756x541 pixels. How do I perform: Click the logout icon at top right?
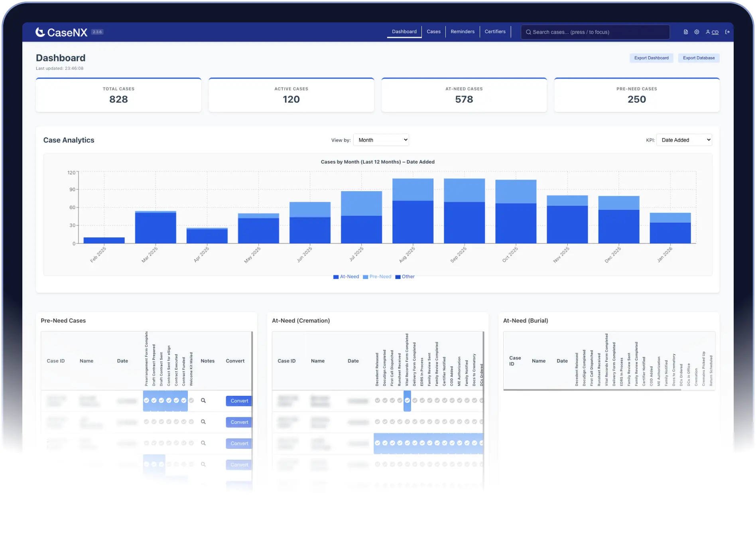point(727,32)
